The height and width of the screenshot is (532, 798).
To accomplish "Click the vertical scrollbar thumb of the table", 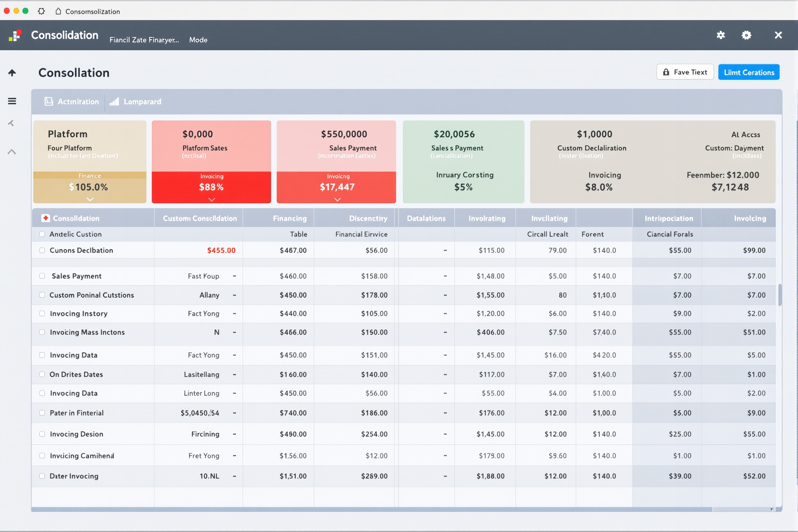I will point(780,295).
